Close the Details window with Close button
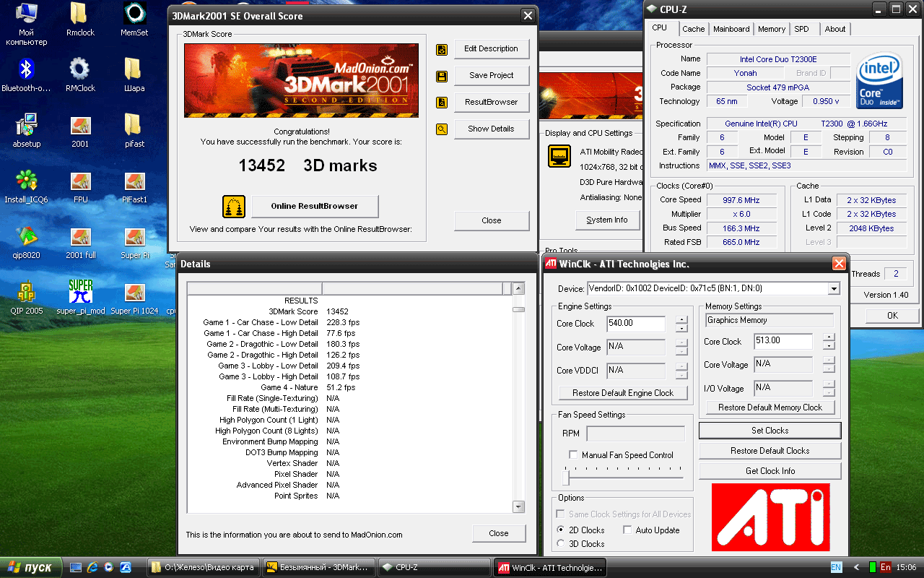The height and width of the screenshot is (578, 924). [499, 533]
